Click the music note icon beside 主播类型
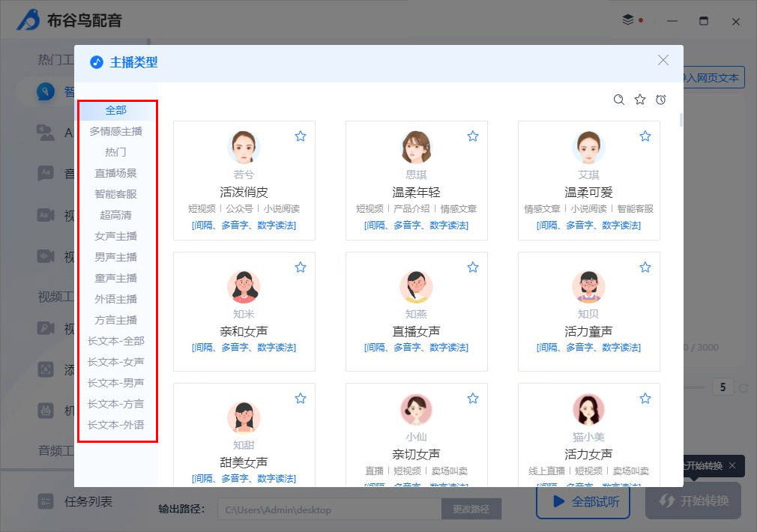 [95, 62]
